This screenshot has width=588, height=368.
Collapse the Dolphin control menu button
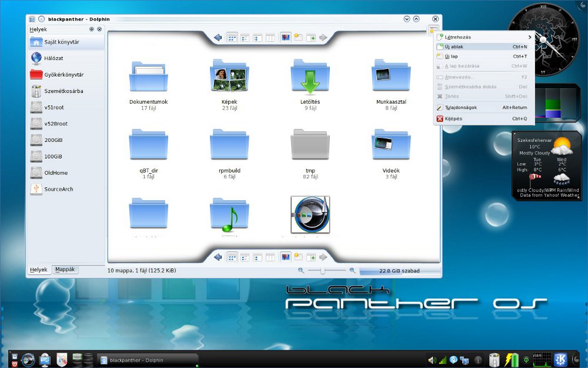[433, 29]
